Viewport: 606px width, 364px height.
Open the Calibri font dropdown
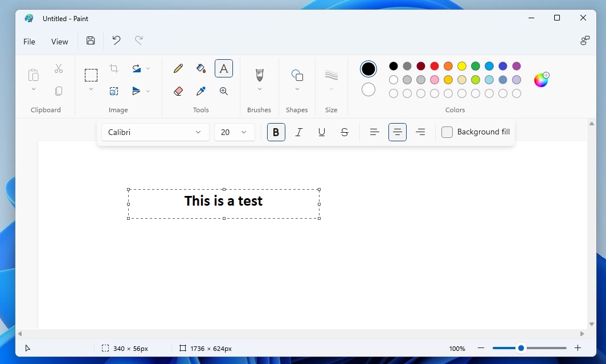[x=154, y=132]
